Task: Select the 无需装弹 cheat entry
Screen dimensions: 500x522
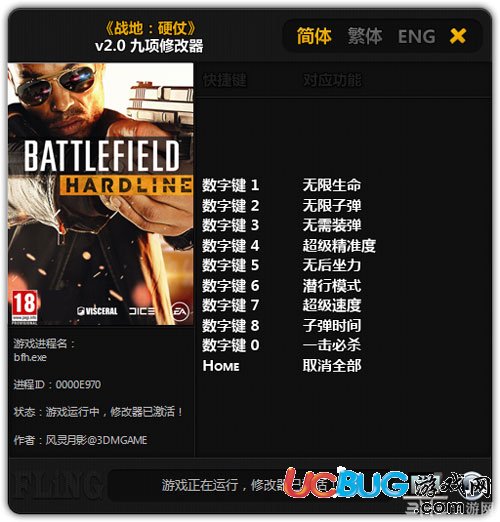Action: click(x=332, y=225)
